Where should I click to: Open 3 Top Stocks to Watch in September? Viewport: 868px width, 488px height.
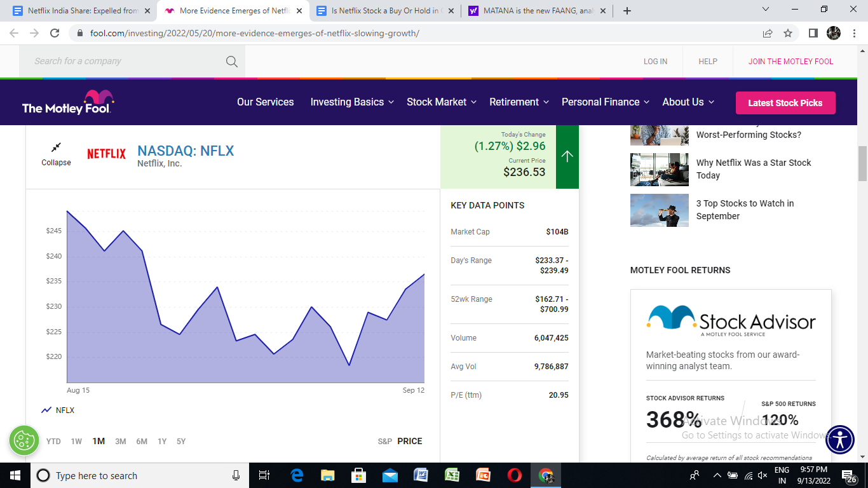coord(745,210)
